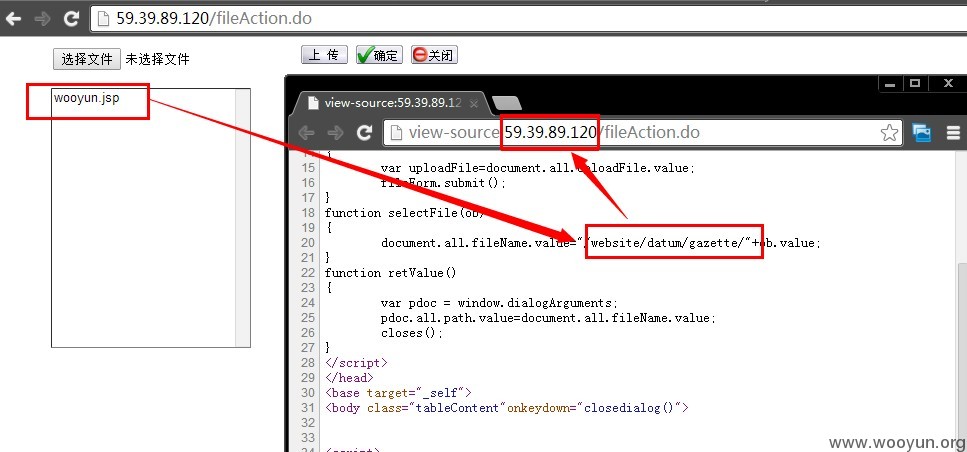The height and width of the screenshot is (452, 967).
Task: Click the text 未选择文件
Action: point(157,59)
